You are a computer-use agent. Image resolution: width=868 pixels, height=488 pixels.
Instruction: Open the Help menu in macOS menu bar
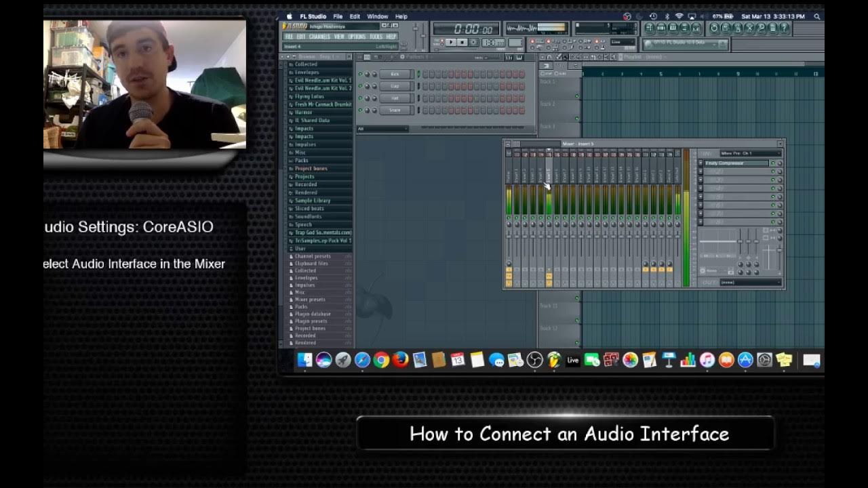pyautogui.click(x=401, y=16)
